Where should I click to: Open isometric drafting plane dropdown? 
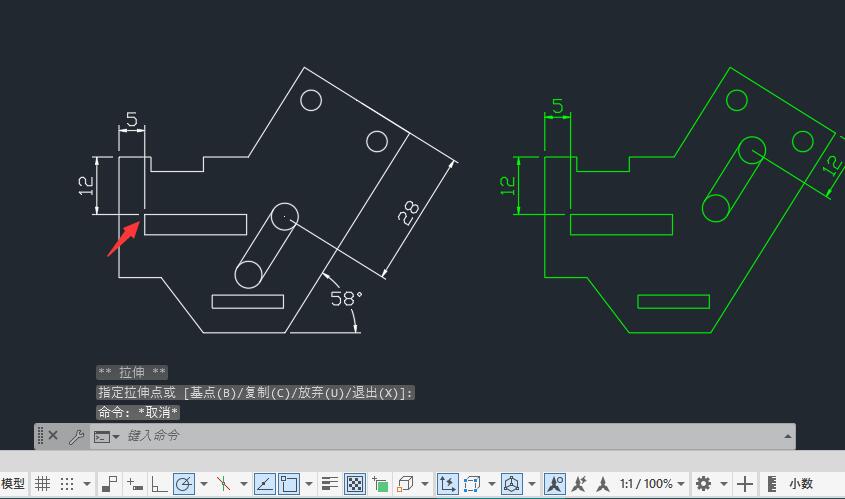pos(244,484)
